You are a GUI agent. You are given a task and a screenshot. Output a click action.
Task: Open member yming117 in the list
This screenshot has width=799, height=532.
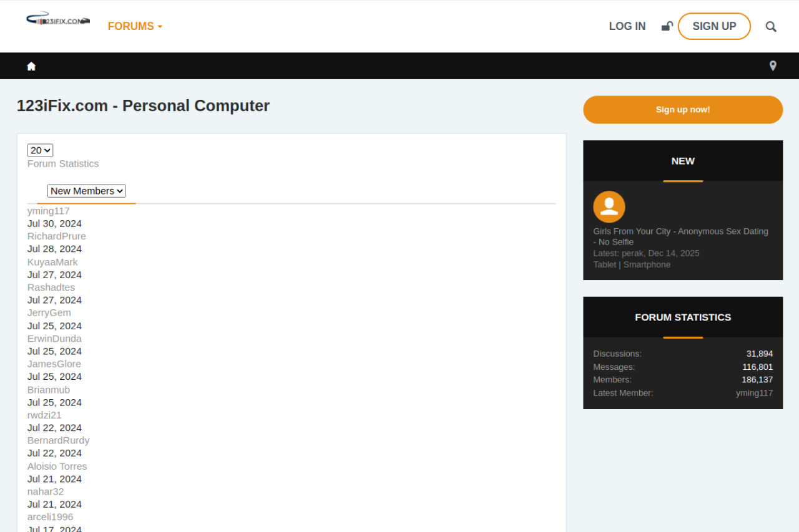[49, 211]
